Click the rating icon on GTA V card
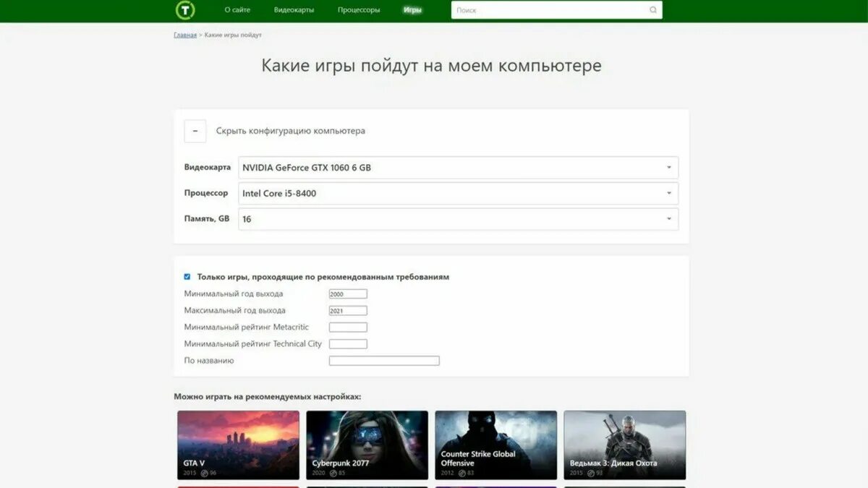Screen dimensions: 868x488 pos(204,473)
